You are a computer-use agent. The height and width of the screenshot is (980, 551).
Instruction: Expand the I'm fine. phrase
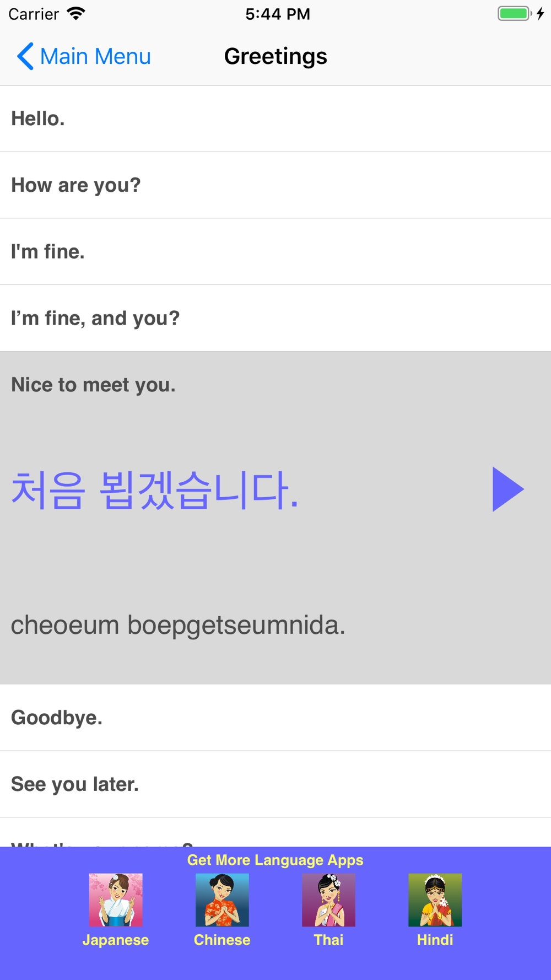275,252
